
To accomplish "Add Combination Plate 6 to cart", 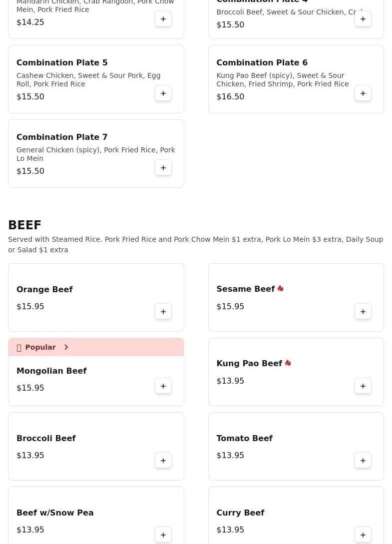I will click(363, 93).
